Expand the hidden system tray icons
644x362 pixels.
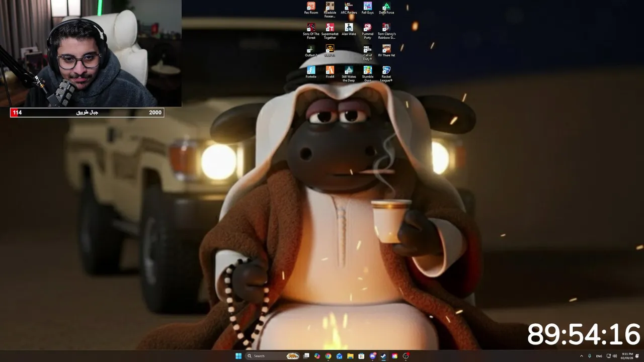[582, 356]
